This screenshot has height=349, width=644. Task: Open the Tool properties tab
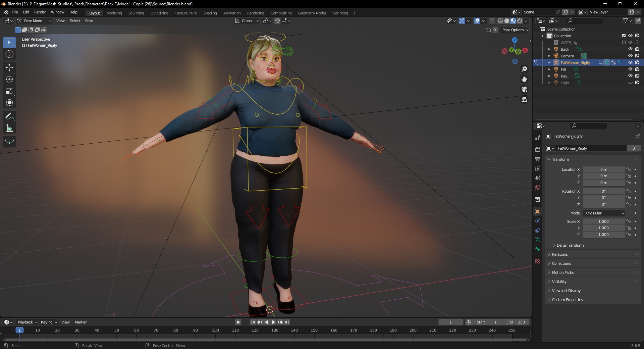pos(538,138)
